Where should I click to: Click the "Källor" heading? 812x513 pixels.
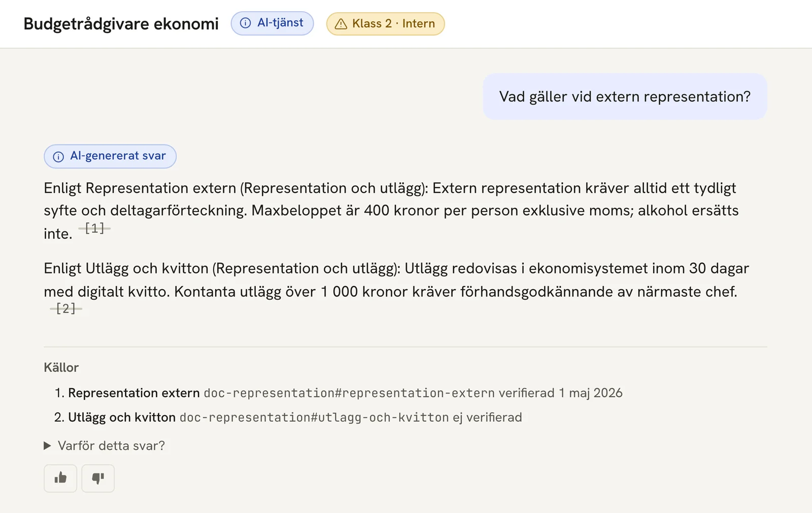(61, 367)
